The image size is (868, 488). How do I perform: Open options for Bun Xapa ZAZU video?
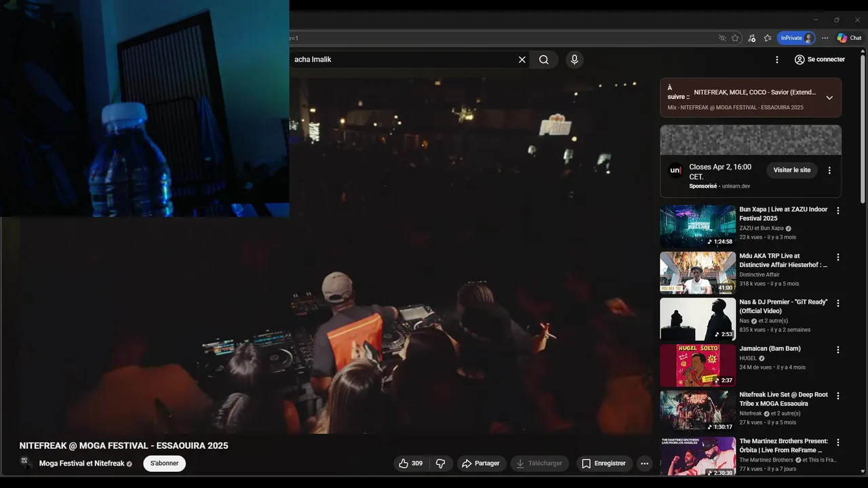(838, 211)
